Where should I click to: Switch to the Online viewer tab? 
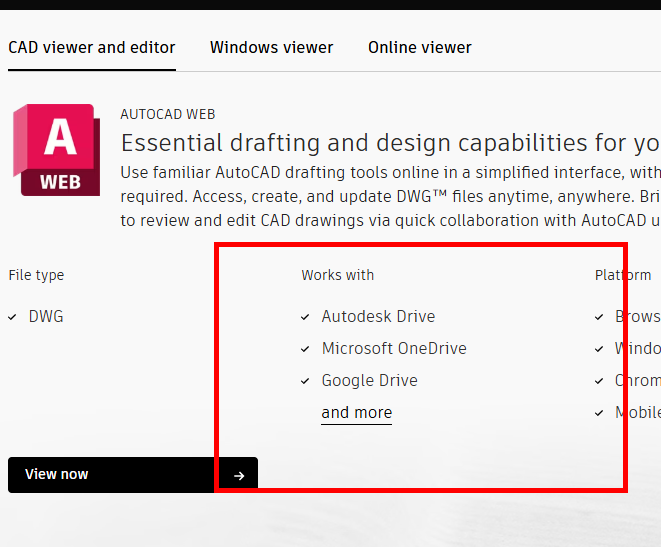[419, 48]
